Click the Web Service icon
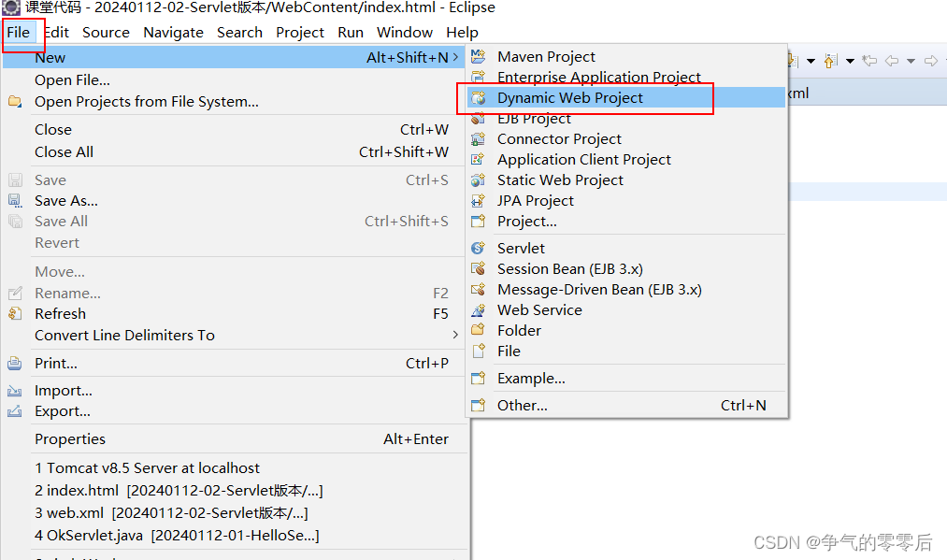 click(x=479, y=309)
